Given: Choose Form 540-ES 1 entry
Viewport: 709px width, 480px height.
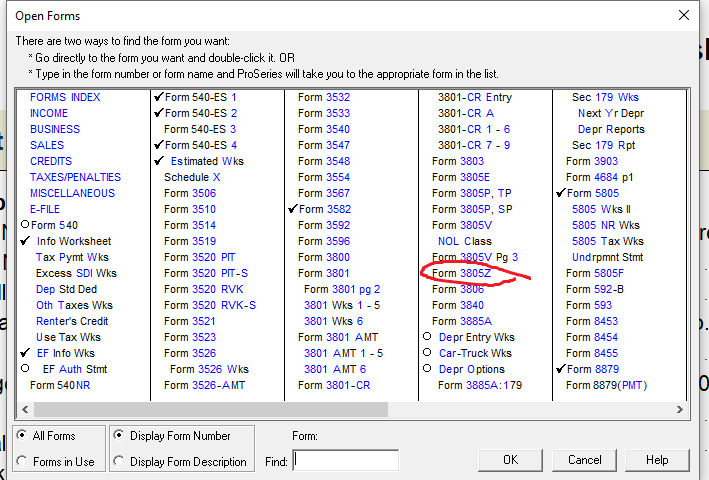Looking at the screenshot, I should click(200, 97).
